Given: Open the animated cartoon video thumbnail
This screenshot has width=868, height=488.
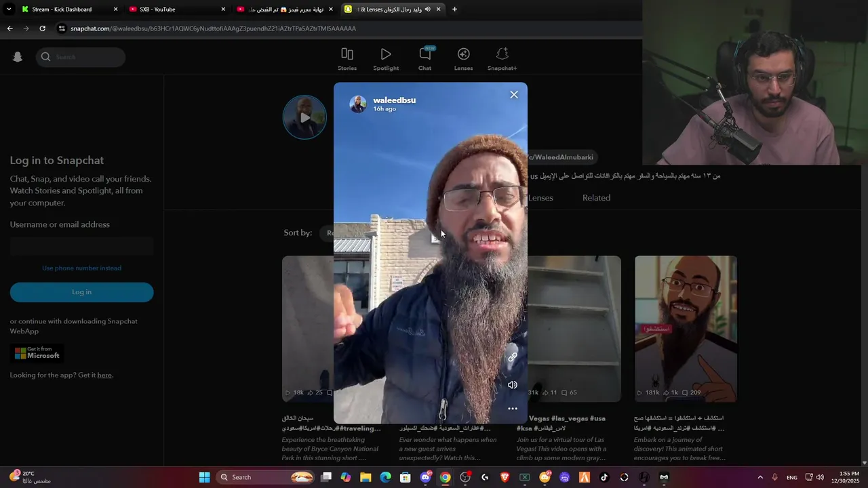Looking at the screenshot, I should click(686, 329).
